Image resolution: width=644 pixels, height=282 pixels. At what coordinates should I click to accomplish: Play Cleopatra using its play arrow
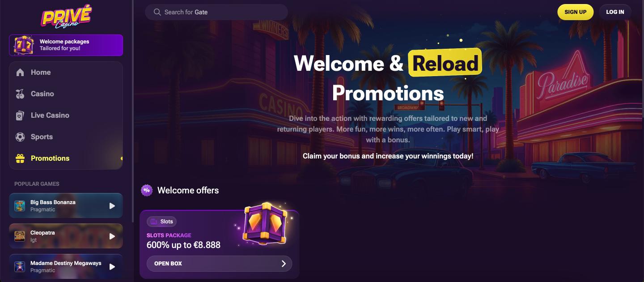(x=112, y=236)
